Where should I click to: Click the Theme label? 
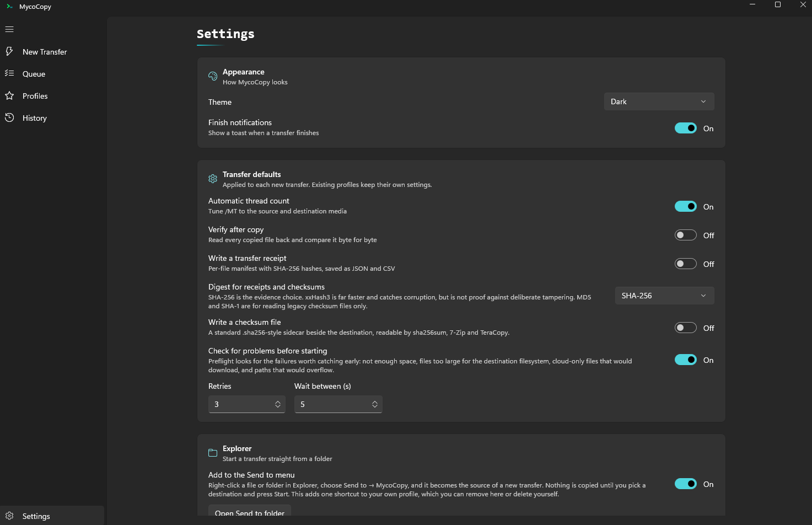(x=220, y=102)
